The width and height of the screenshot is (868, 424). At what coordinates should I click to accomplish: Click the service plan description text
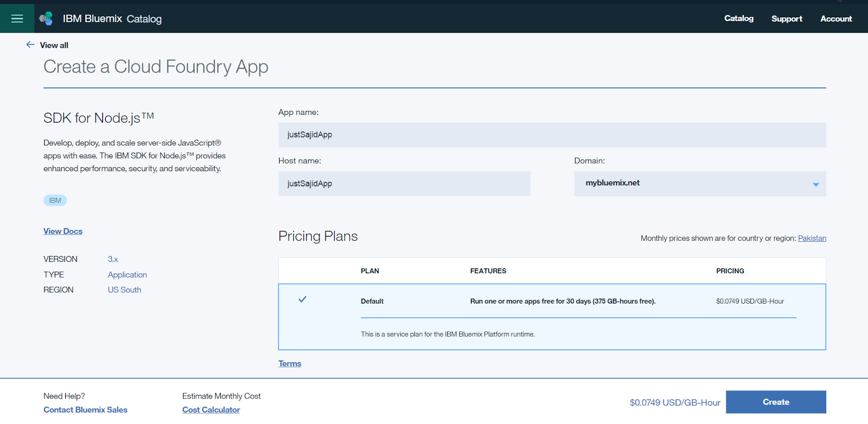(x=448, y=334)
